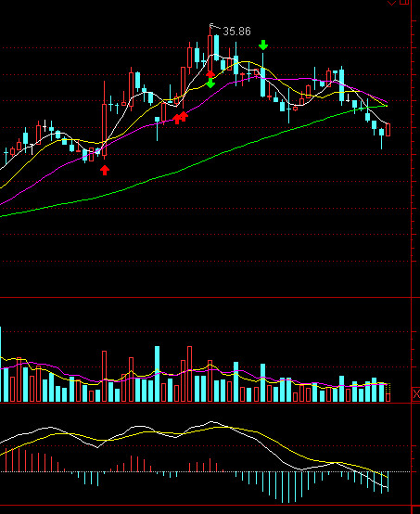Click the divider between price and volume panels
Viewport: 420px width, 514px height.
pos(206,297)
